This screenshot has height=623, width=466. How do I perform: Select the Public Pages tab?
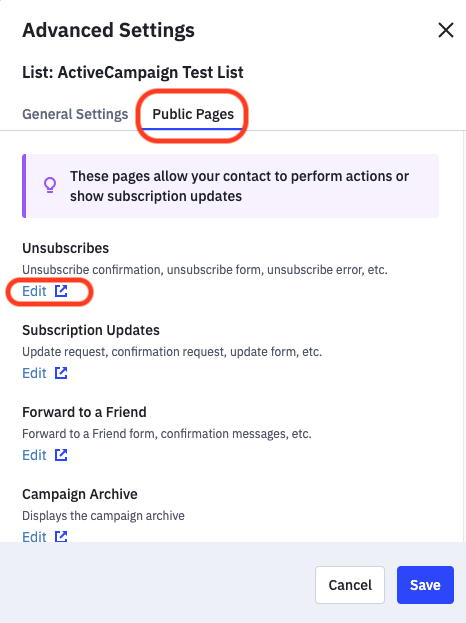193,114
